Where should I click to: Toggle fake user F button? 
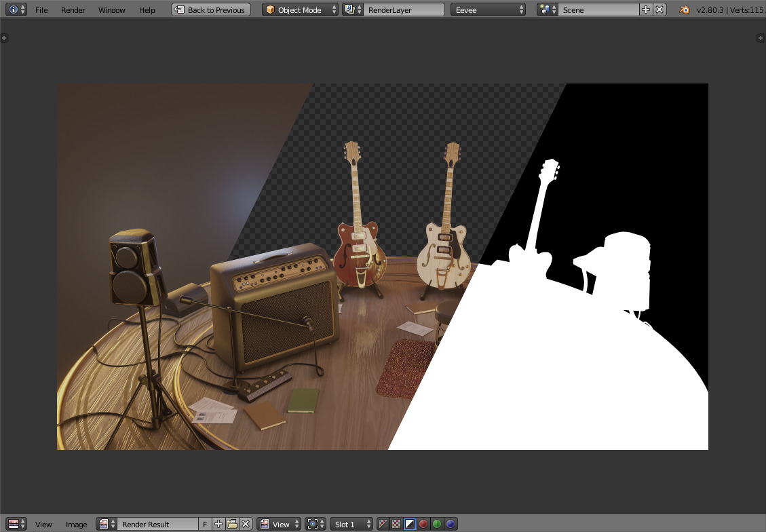tap(205, 524)
